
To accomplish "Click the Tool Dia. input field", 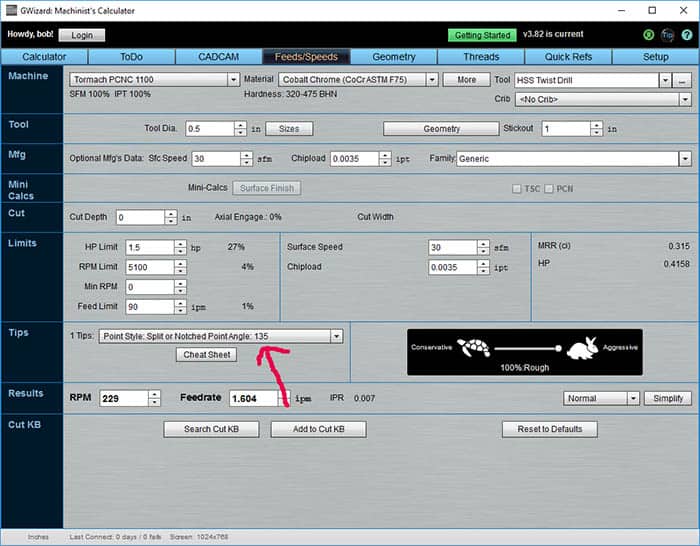I will pos(210,129).
